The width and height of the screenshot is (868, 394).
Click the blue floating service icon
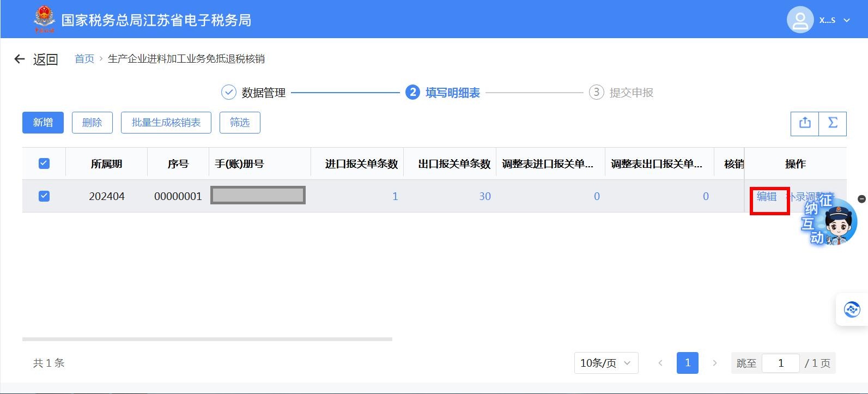tap(852, 310)
